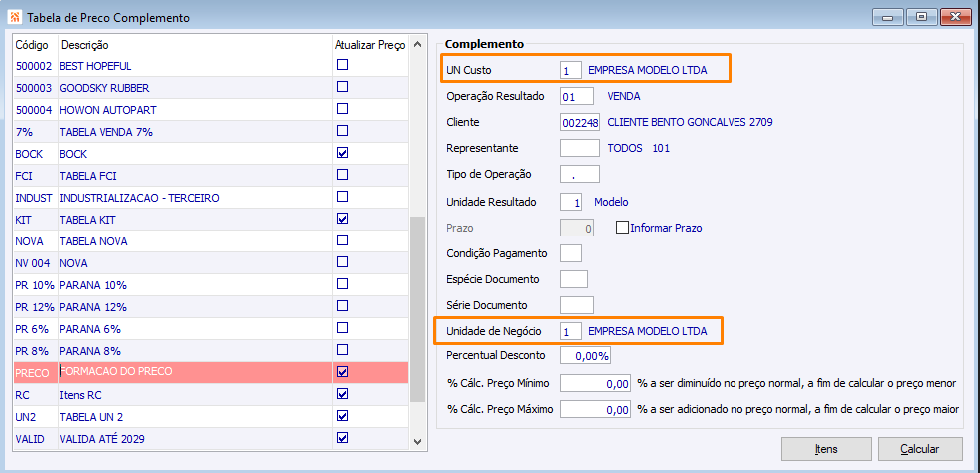This screenshot has height=473, width=980.
Task: Uncheck checkbox for TABELA UN 2 row
Action: (342, 416)
